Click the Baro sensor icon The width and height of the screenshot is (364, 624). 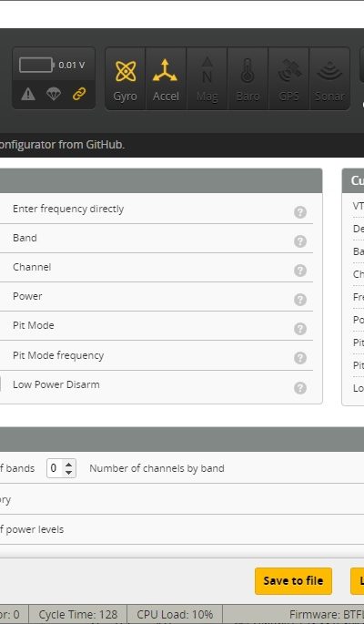coord(248,78)
